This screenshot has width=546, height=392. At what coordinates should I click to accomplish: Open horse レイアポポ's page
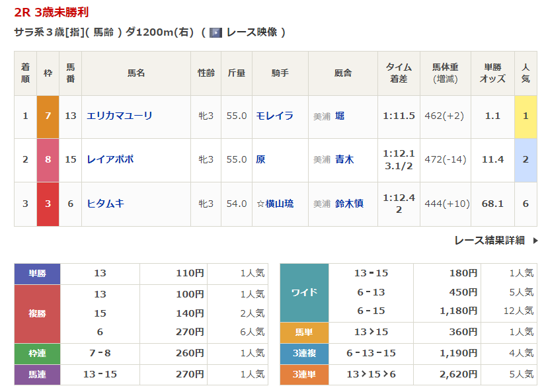point(110,159)
